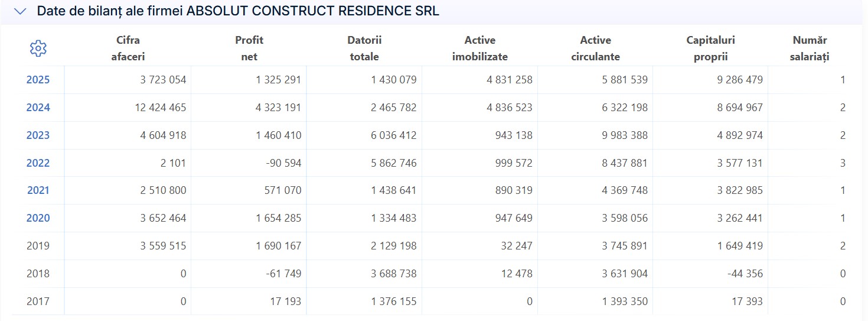This screenshot has height=321, width=868.
Task: Select the 2020 net profit 1 654 285
Action: click(279, 218)
